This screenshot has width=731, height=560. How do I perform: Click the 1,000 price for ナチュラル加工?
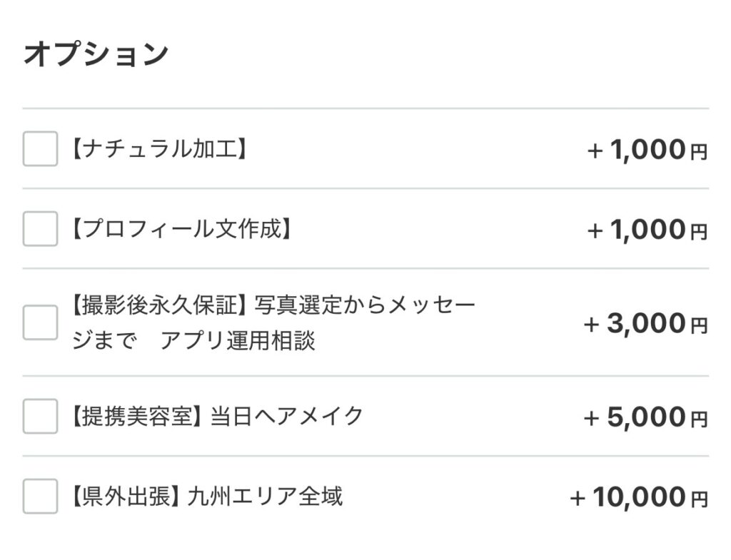647,150
